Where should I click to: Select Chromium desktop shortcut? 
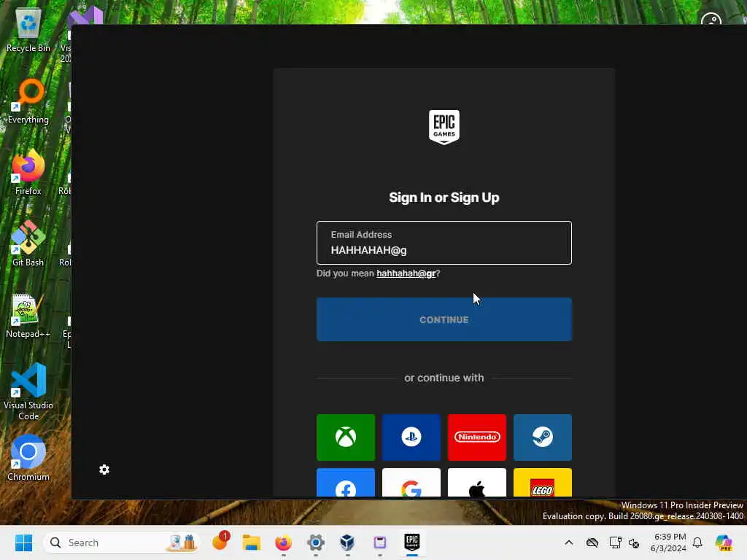(28, 458)
